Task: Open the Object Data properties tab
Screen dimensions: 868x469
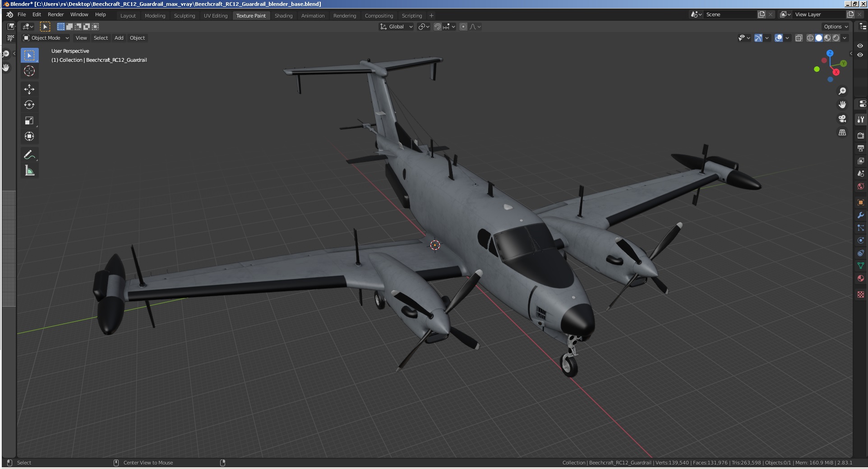Action: point(861,266)
